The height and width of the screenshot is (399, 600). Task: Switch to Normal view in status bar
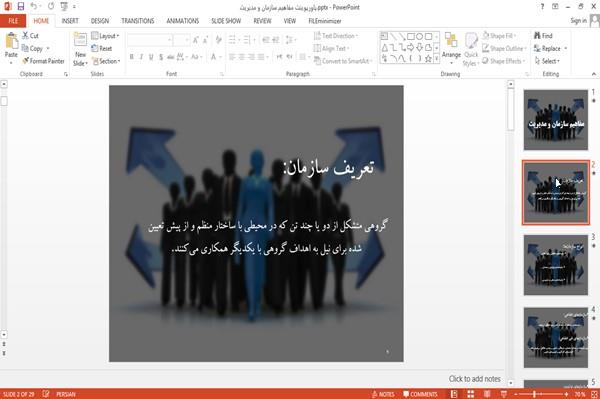tap(454, 394)
